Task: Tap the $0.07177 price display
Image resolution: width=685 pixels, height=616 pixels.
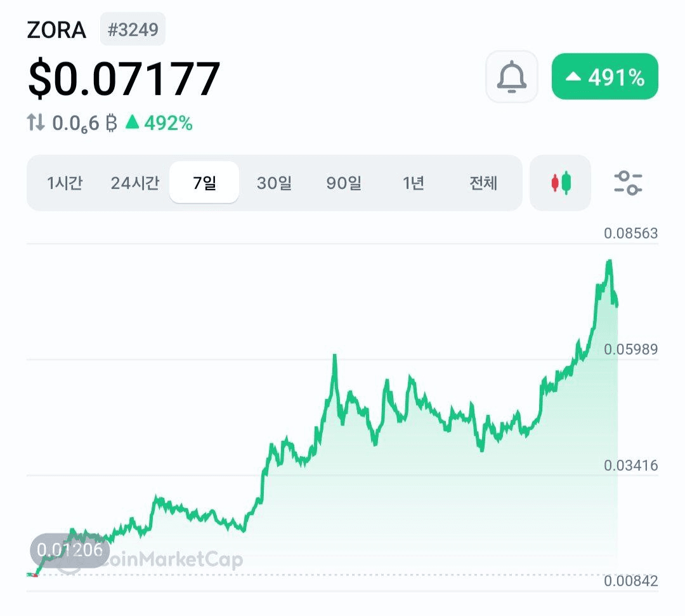Action: (124, 79)
